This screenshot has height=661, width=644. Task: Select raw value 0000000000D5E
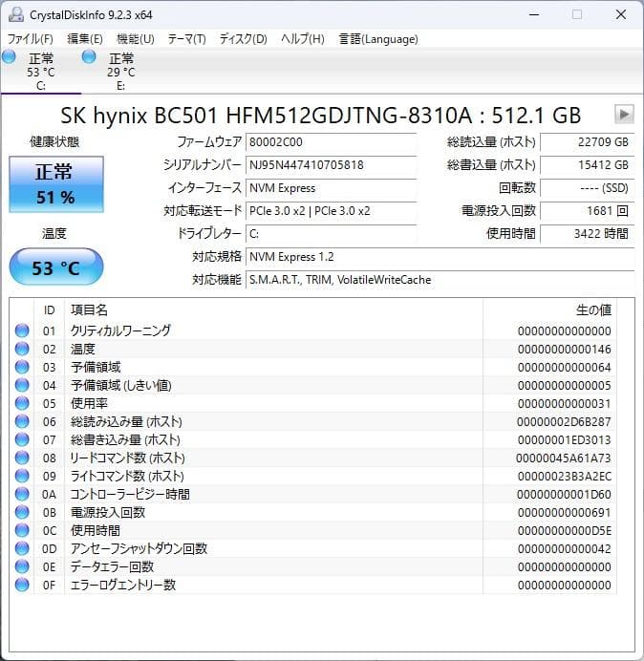click(x=565, y=531)
